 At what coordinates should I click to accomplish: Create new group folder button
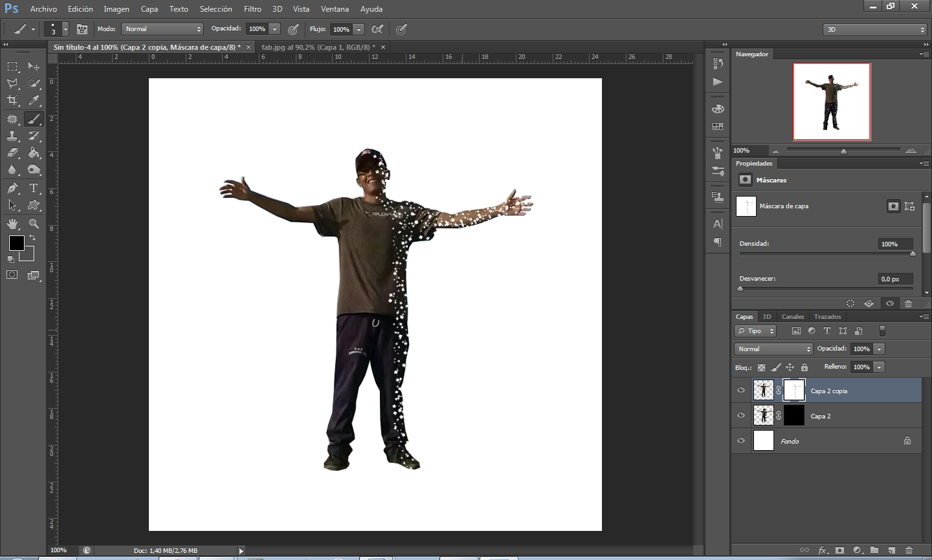(x=874, y=550)
